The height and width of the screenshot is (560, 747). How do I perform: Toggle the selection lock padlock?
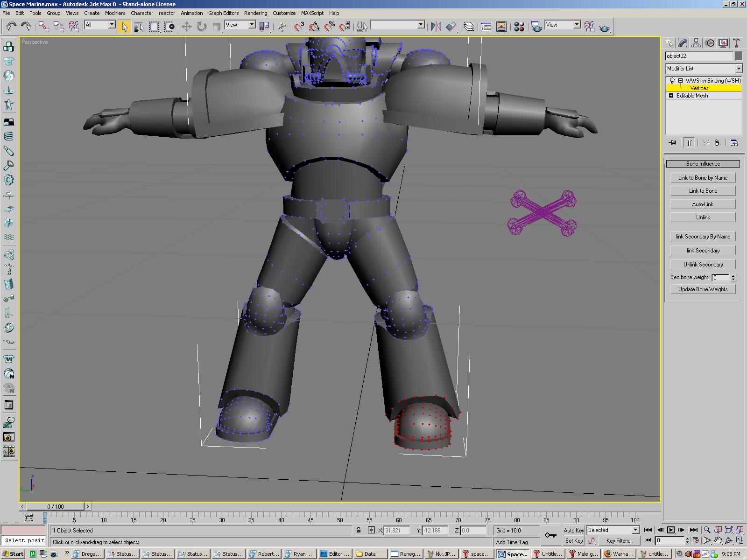[x=359, y=530]
